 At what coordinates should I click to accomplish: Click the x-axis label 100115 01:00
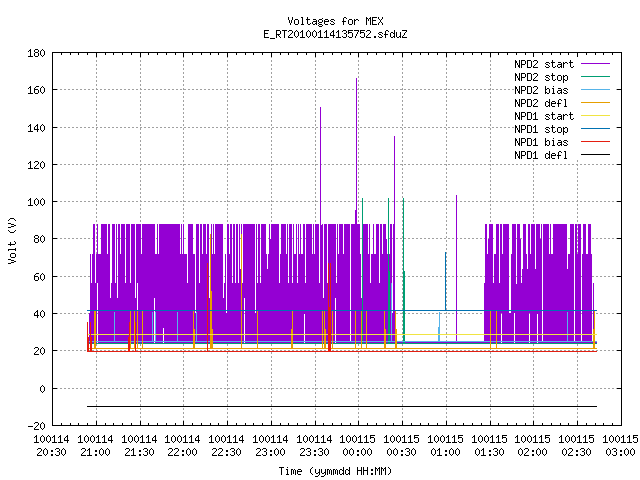click(445, 446)
